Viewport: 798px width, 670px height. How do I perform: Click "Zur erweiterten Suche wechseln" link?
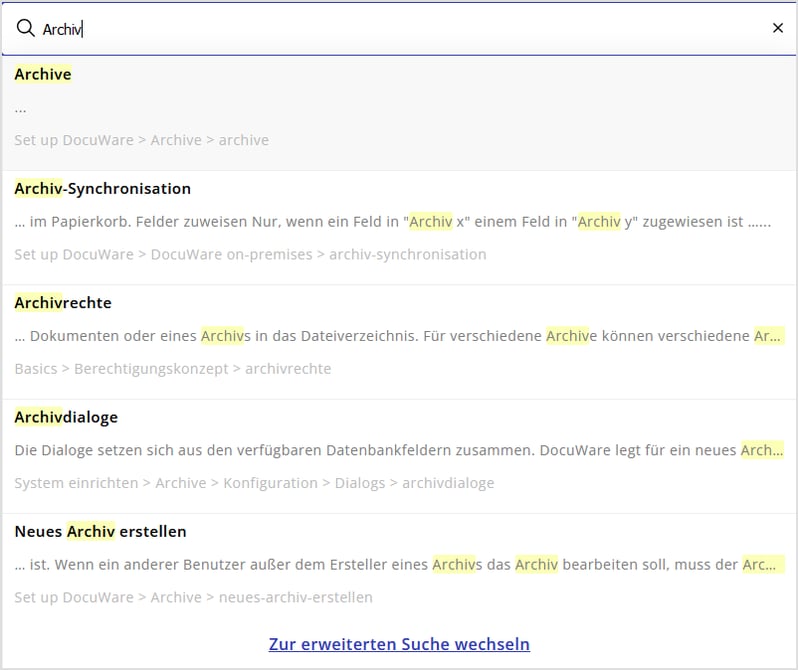tap(399, 644)
